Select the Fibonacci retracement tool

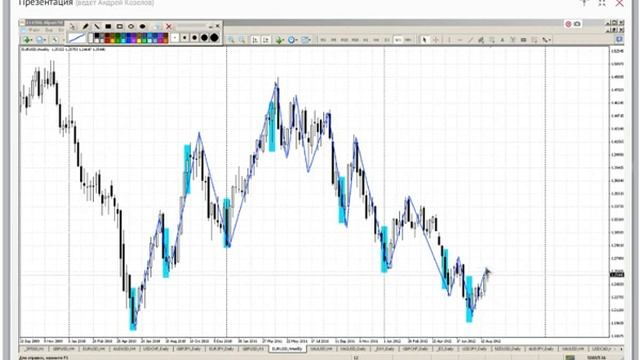492,40
